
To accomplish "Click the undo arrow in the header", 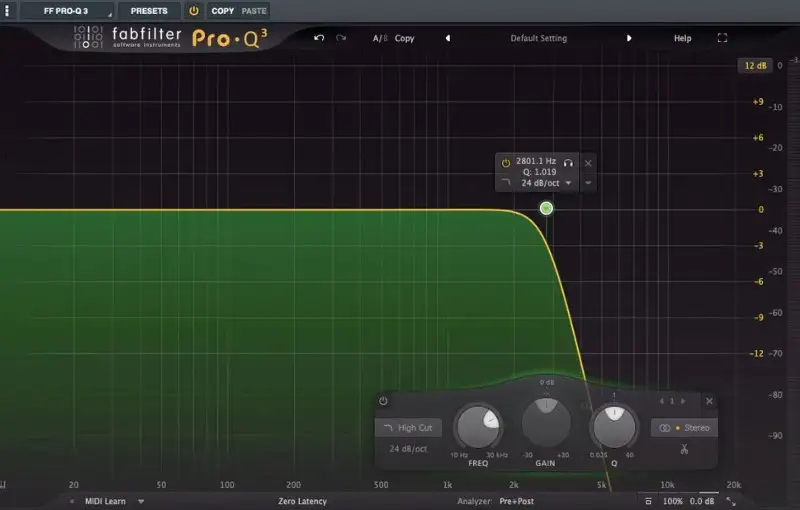I will point(319,38).
